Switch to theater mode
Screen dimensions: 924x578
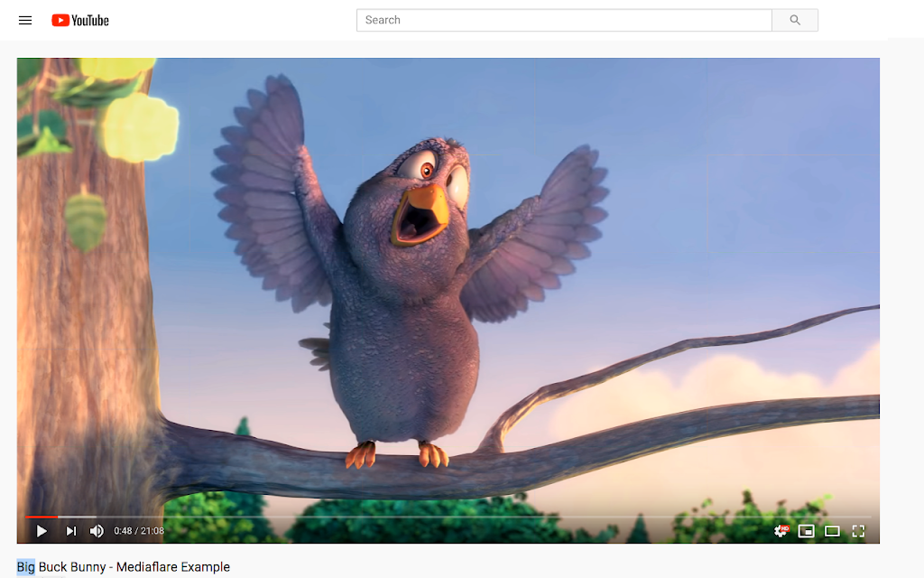(832, 531)
